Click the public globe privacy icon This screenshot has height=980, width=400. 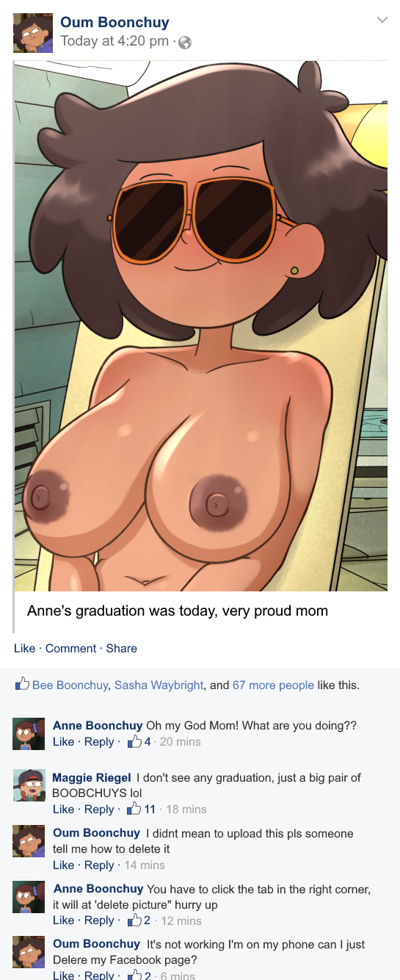pyautogui.click(x=185, y=43)
